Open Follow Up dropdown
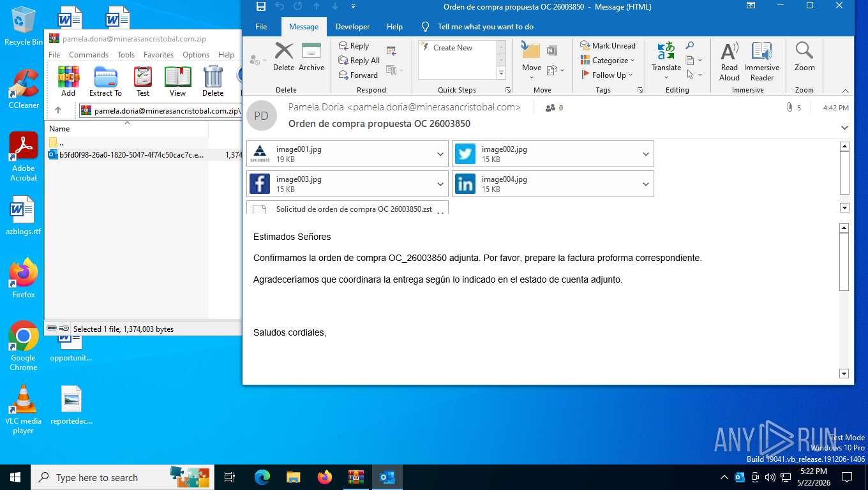The width and height of the screenshot is (868, 490). 607,75
